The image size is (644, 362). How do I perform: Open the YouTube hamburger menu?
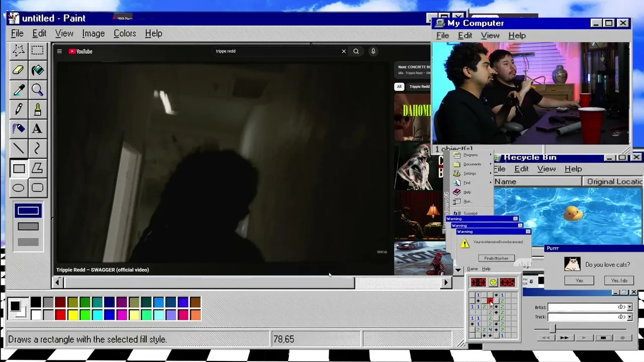coord(59,51)
